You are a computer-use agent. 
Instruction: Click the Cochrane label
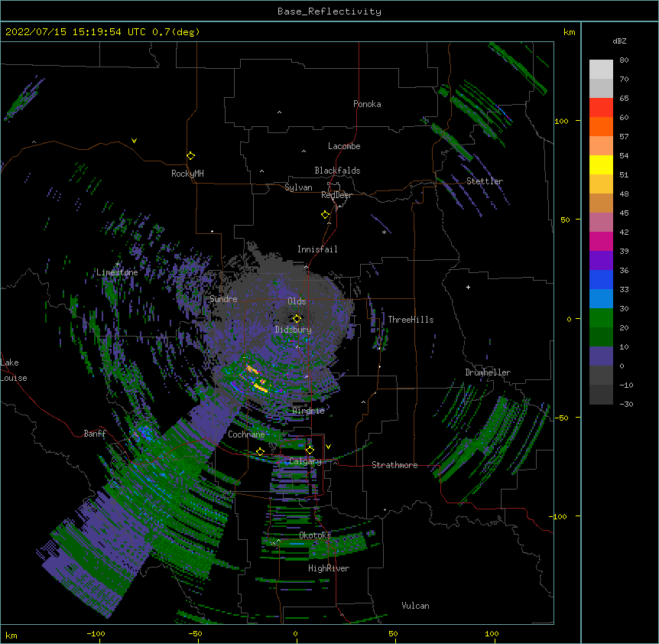[246, 434]
